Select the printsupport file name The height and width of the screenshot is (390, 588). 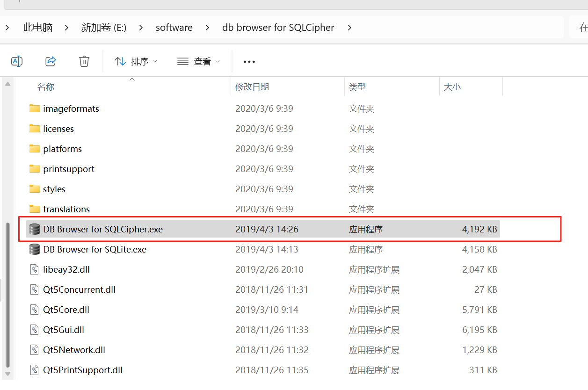pos(69,169)
